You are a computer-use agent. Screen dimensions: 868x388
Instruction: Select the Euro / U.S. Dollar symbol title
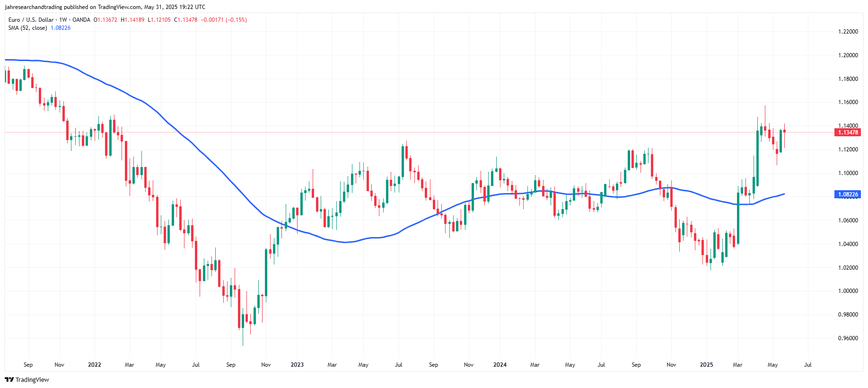tap(31, 20)
